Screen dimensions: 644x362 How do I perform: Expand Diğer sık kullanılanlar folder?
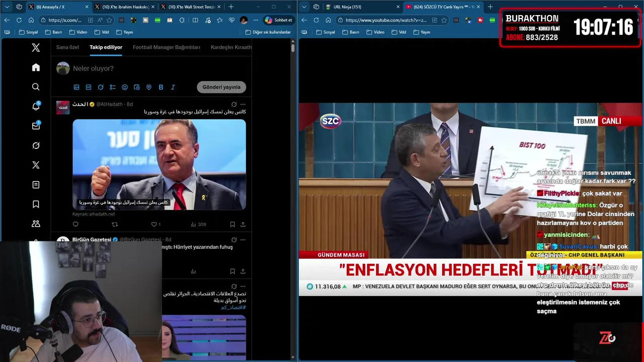268,32
